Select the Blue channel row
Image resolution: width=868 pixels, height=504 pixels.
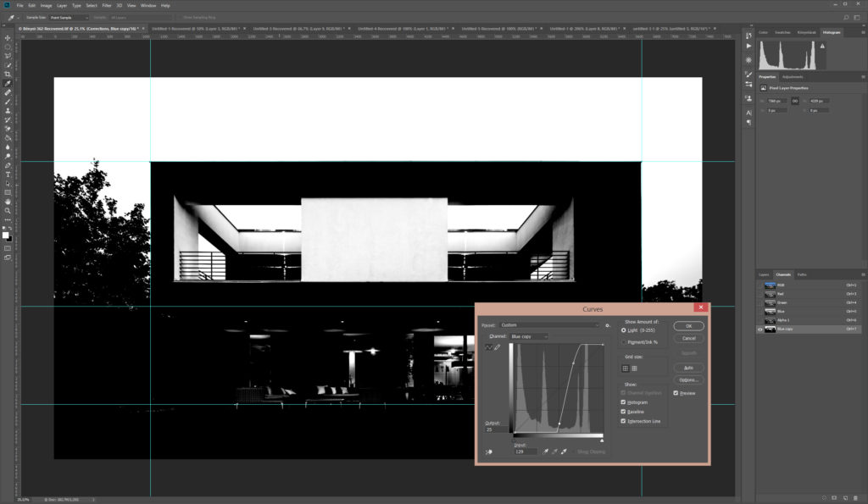(810, 312)
